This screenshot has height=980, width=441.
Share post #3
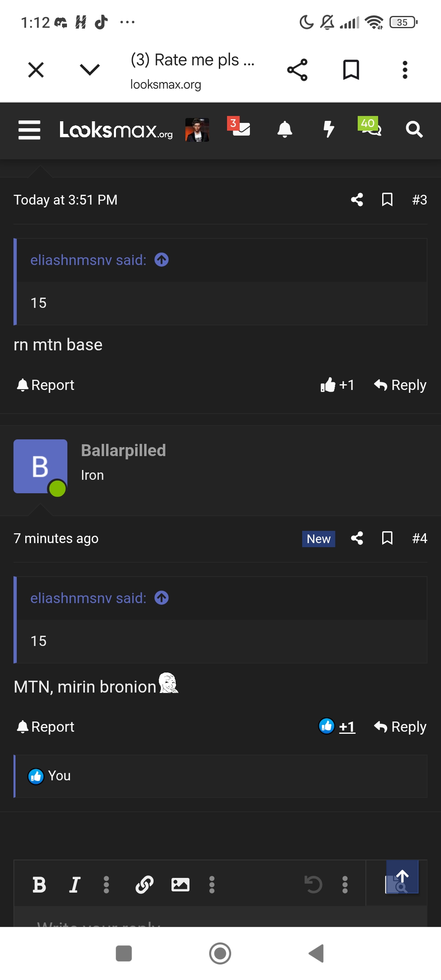357,200
